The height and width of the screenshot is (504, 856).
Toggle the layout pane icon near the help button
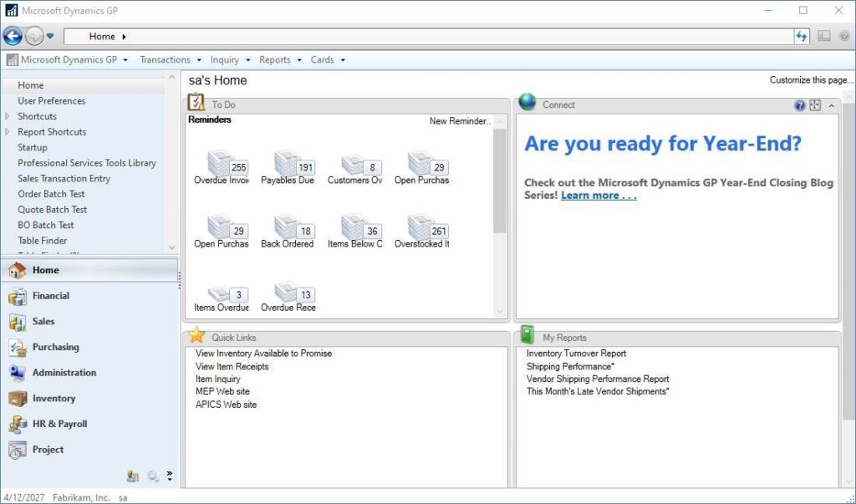823,36
